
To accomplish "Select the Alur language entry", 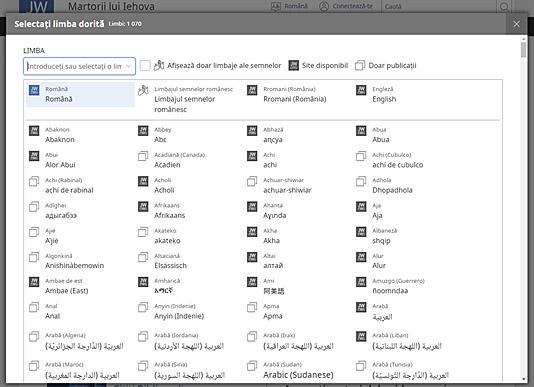I will (407, 261).
